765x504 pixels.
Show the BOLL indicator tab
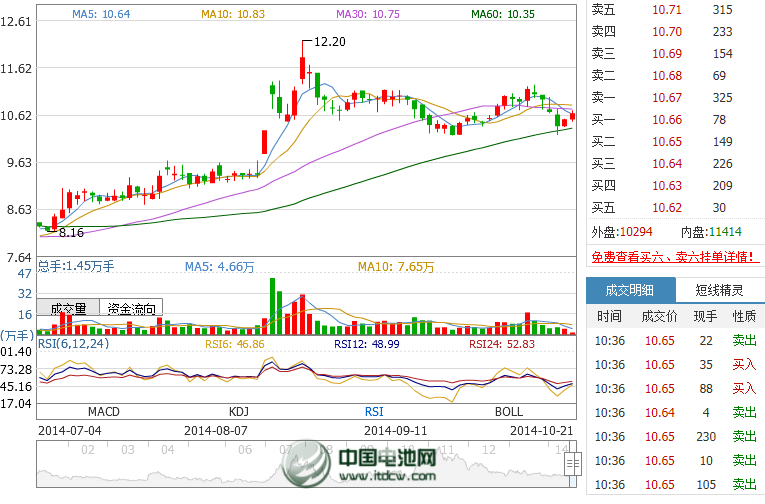[x=508, y=411]
